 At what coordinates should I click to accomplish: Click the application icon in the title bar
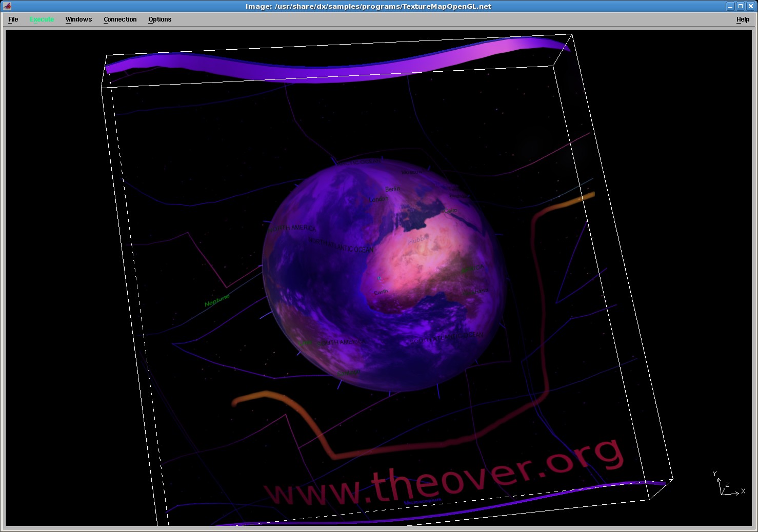pyautogui.click(x=7, y=6)
